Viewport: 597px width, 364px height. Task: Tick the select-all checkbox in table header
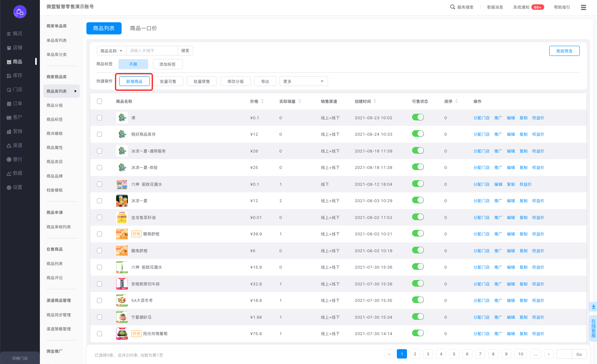99,101
